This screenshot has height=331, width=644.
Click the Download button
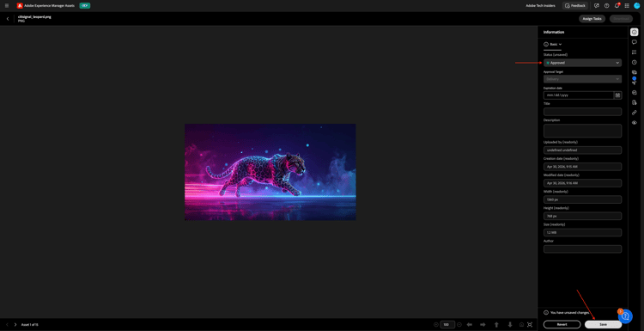tap(621, 19)
